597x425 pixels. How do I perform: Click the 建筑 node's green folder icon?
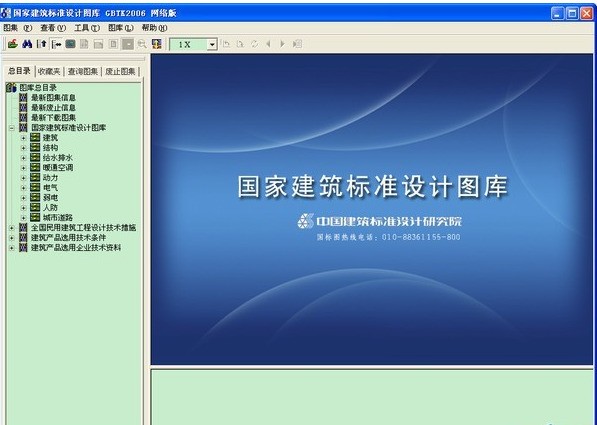(x=35, y=137)
